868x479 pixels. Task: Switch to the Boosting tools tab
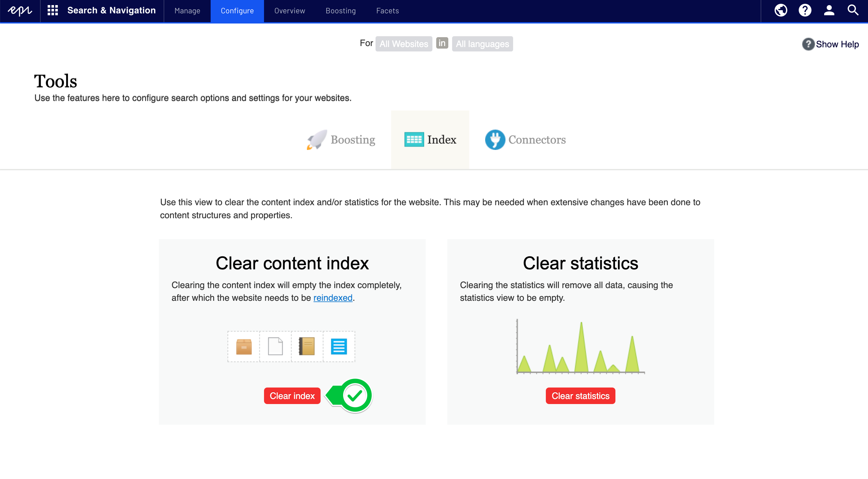pyautogui.click(x=341, y=139)
